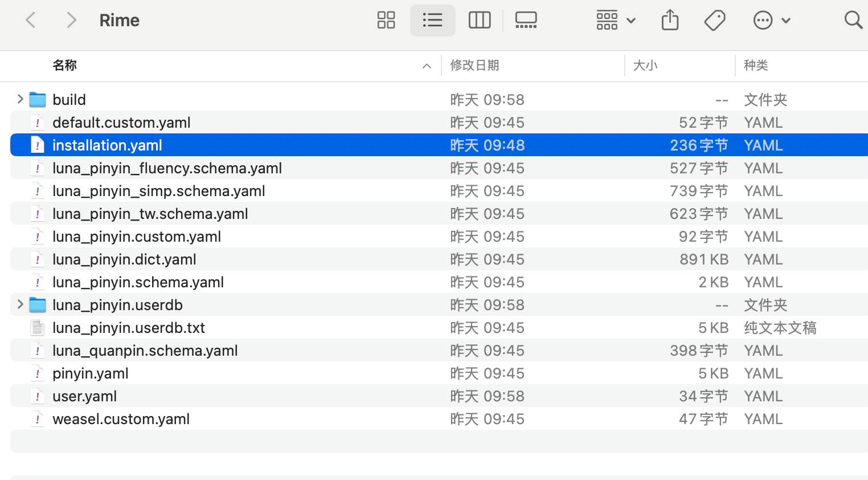This screenshot has height=480, width=868.
Task: Go forward with the right arrow
Action: click(x=71, y=21)
